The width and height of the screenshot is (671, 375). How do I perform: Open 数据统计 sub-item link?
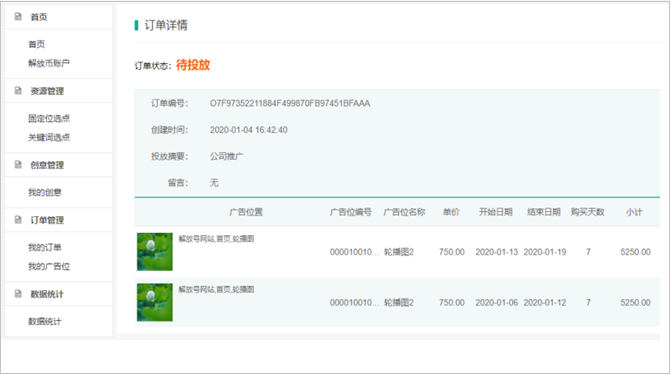coord(45,321)
